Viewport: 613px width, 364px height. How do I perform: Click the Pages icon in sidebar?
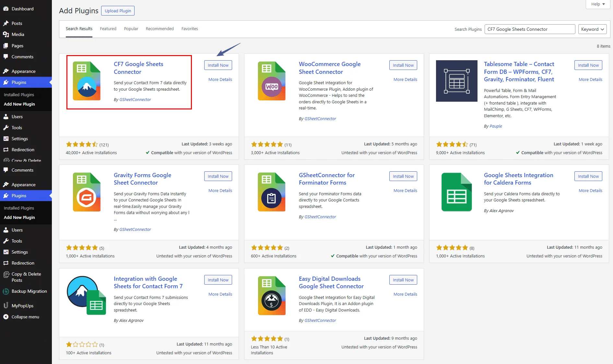pyautogui.click(x=6, y=46)
